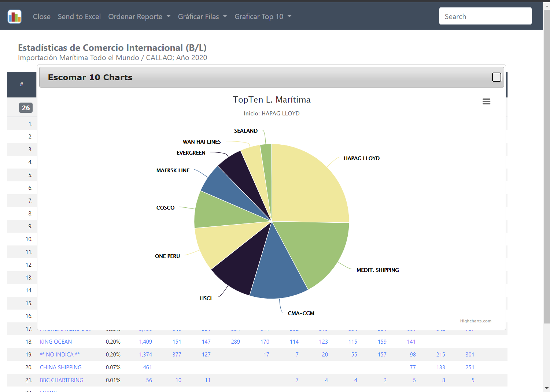The width and height of the screenshot is (550, 392).
Task: Click the HSCL data label
Action: pyautogui.click(x=206, y=298)
